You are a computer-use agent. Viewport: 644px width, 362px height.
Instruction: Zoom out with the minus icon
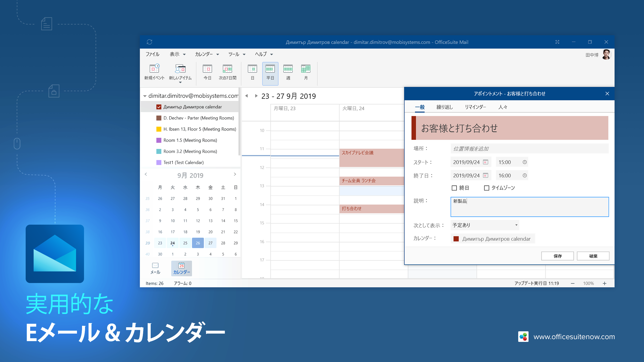[573, 283]
